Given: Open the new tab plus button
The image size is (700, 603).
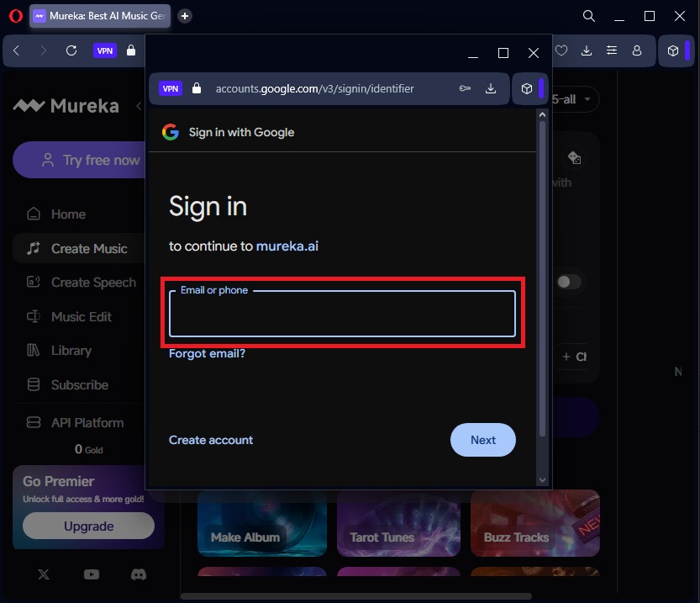Looking at the screenshot, I should [185, 16].
